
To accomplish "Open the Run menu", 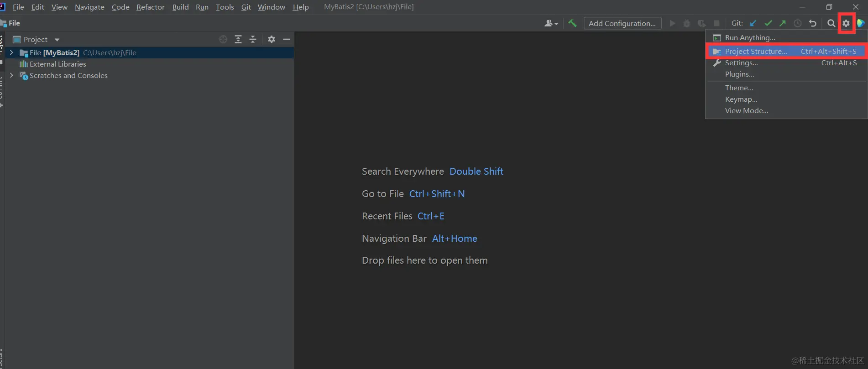I will pyautogui.click(x=202, y=7).
